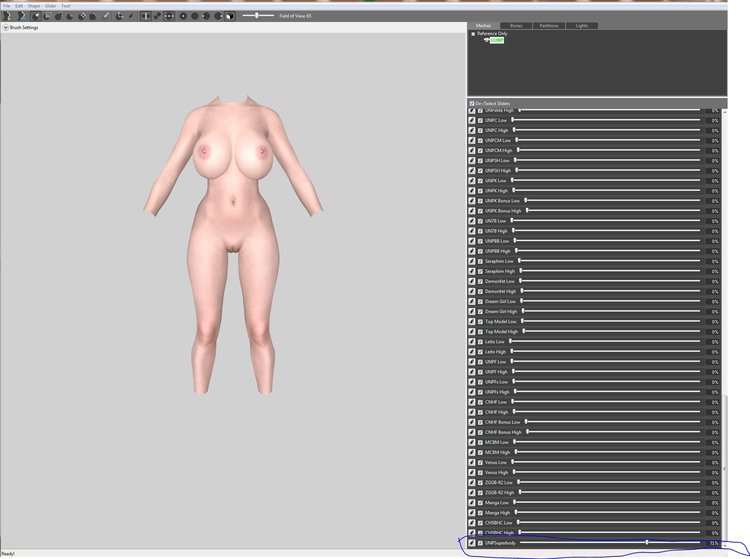Click the pencil edit icon for Manga High

pyautogui.click(x=472, y=513)
